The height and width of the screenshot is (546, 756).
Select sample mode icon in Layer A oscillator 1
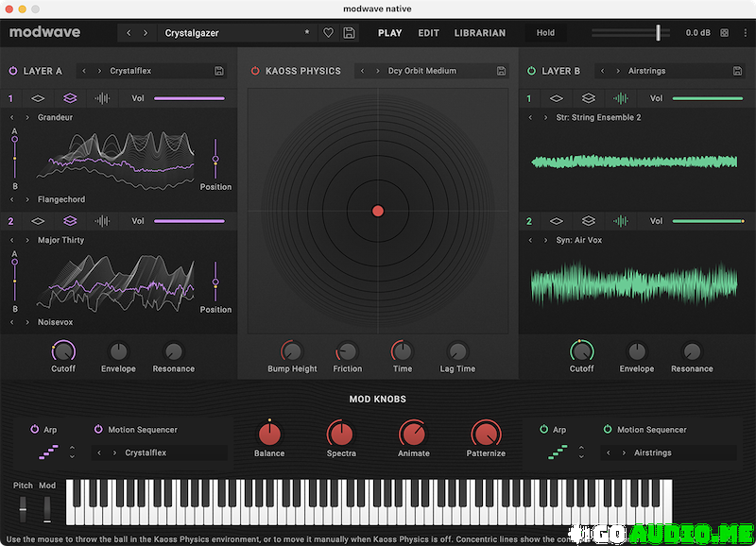(102, 98)
